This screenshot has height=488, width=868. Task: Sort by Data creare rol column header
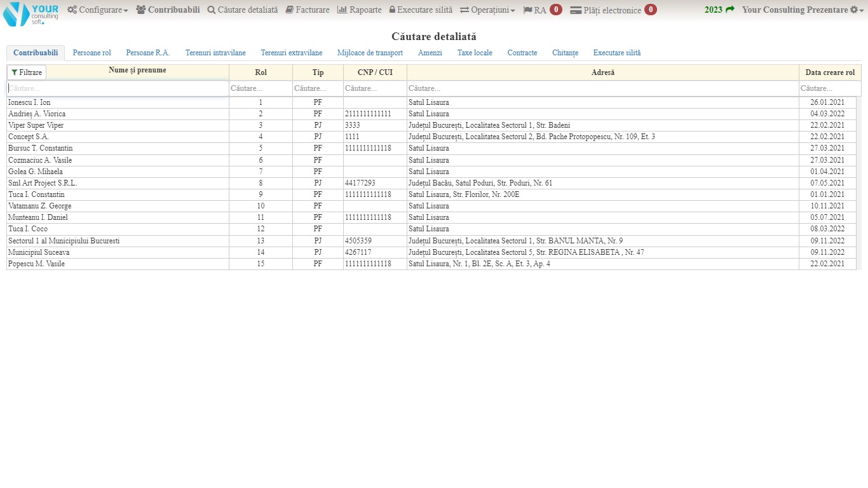830,72
